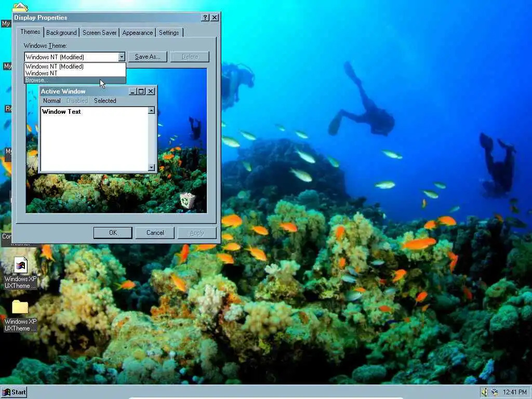Click the Window Text sample area
532x399 pixels.
pos(95,139)
